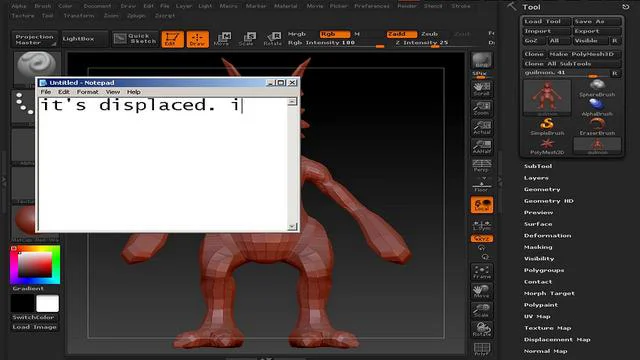This screenshot has width=640, height=360.
Task: Click Make PolyMesh3D button
Action: (x=584, y=54)
